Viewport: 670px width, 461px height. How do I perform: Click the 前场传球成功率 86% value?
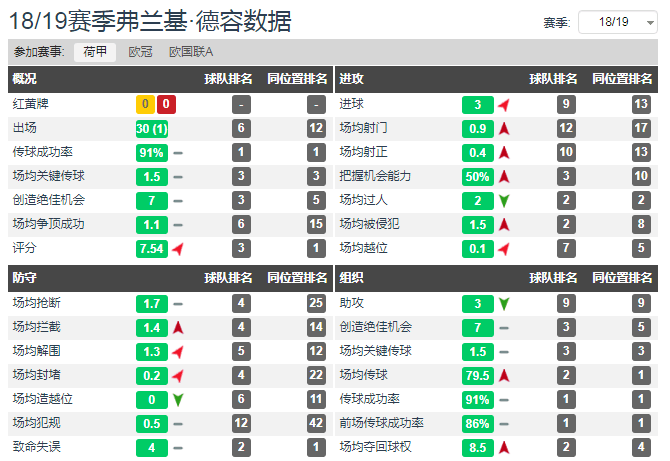click(x=478, y=424)
